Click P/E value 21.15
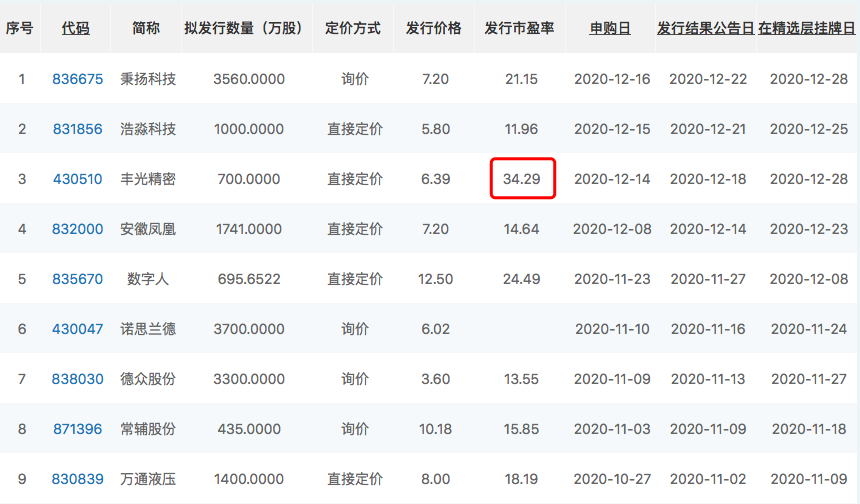860x504 pixels. 522,79
